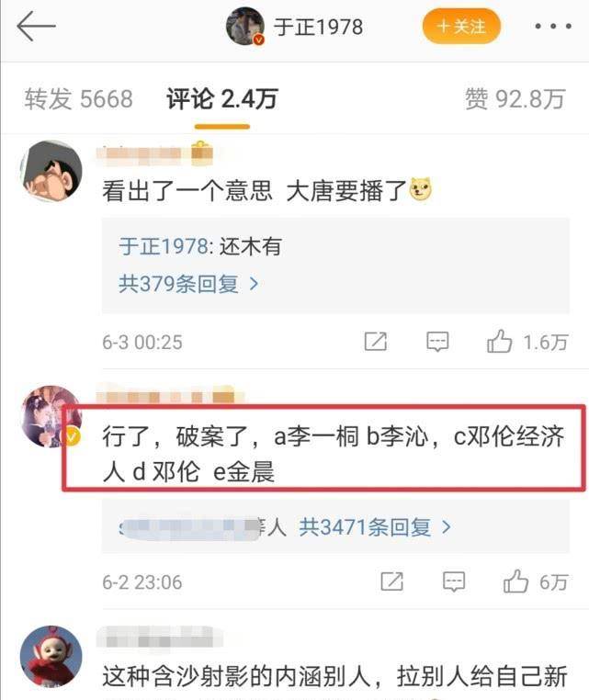Expand 共3471条回复 replies

(x=375, y=527)
